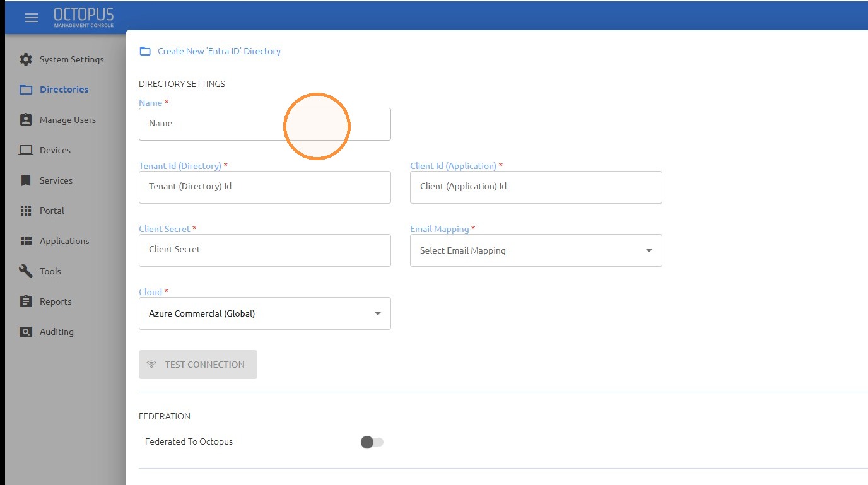
Task: Expand the Cloud Azure Commercial dropdown
Action: point(265,313)
